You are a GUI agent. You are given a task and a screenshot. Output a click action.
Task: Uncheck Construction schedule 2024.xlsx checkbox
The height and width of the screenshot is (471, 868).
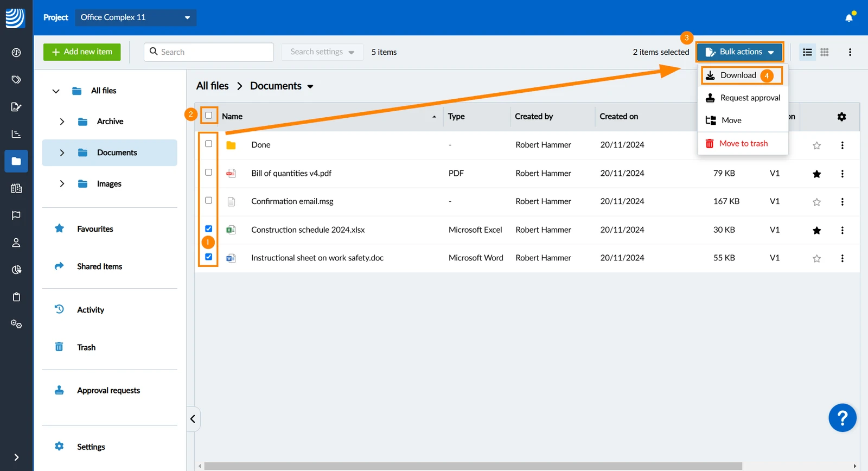click(208, 228)
